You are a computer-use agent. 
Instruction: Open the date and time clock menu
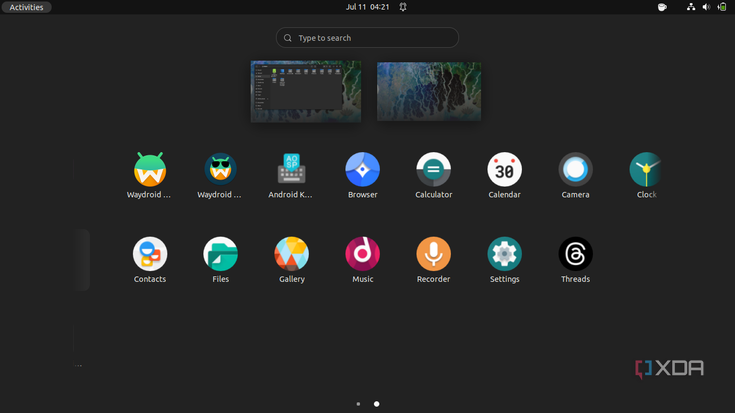pyautogui.click(x=368, y=7)
